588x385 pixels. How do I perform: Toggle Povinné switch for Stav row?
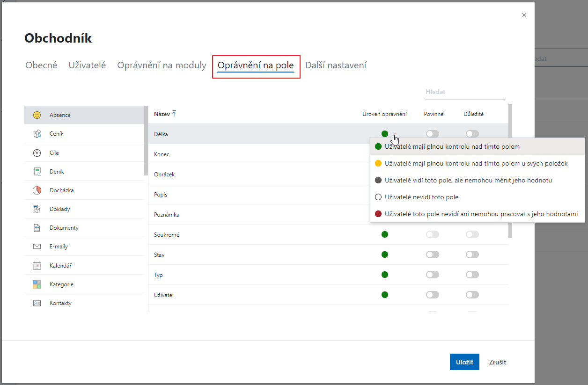point(433,254)
